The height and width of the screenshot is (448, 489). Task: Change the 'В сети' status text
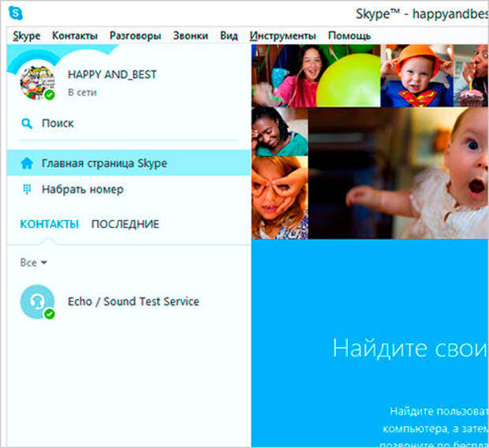(x=82, y=92)
